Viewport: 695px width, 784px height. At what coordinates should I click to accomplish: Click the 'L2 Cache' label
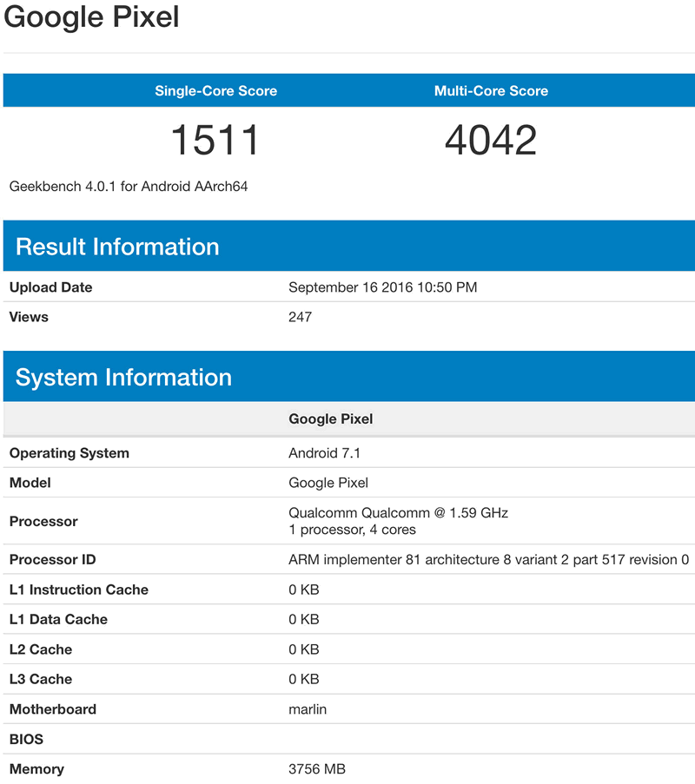(x=41, y=649)
